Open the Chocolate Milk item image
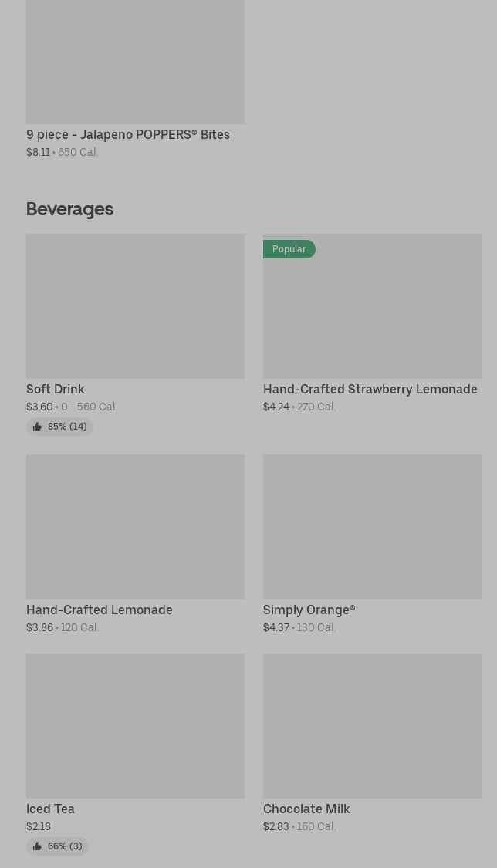 372,726
